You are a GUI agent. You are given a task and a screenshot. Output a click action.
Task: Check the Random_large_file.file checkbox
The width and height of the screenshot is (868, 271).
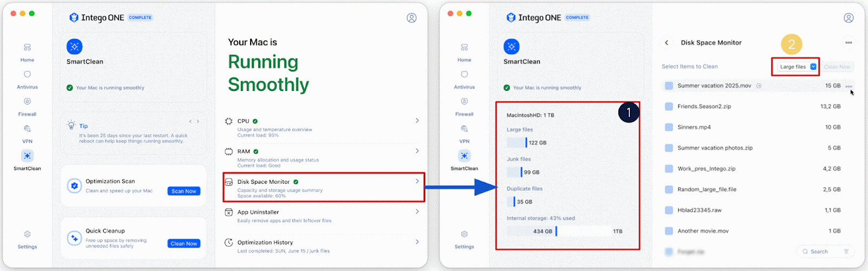669,190
